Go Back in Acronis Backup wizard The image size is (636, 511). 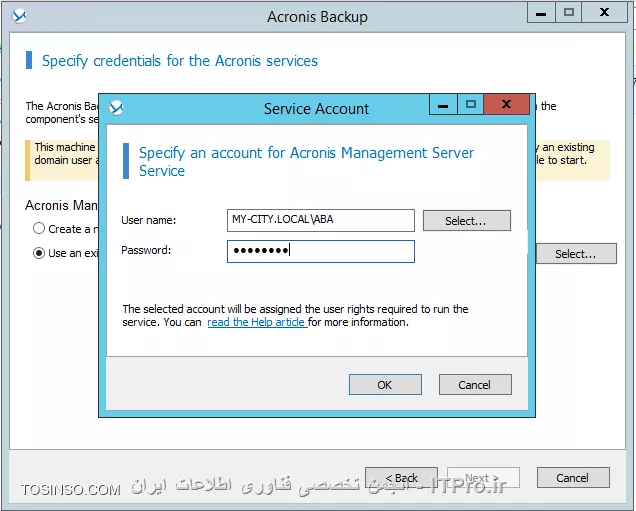click(401, 477)
